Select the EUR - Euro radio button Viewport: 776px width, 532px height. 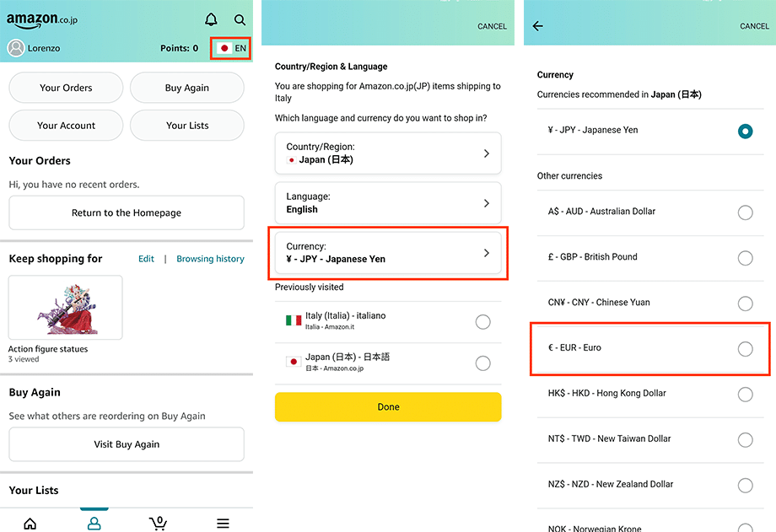click(x=745, y=348)
